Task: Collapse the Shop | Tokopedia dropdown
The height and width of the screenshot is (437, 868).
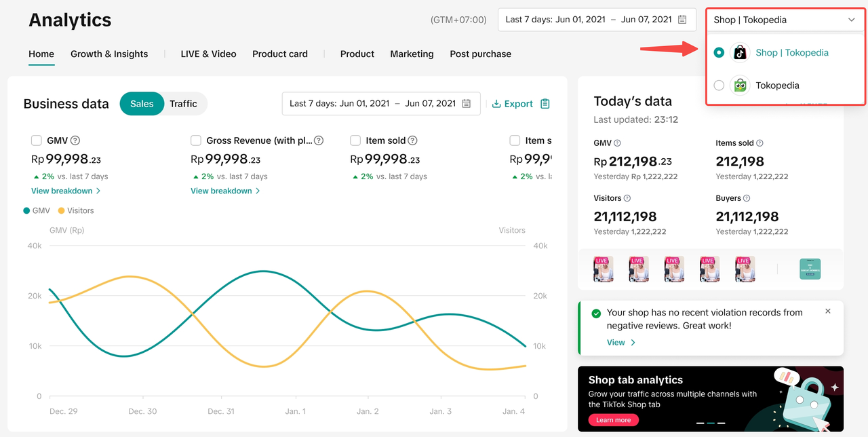Action: [x=852, y=20]
